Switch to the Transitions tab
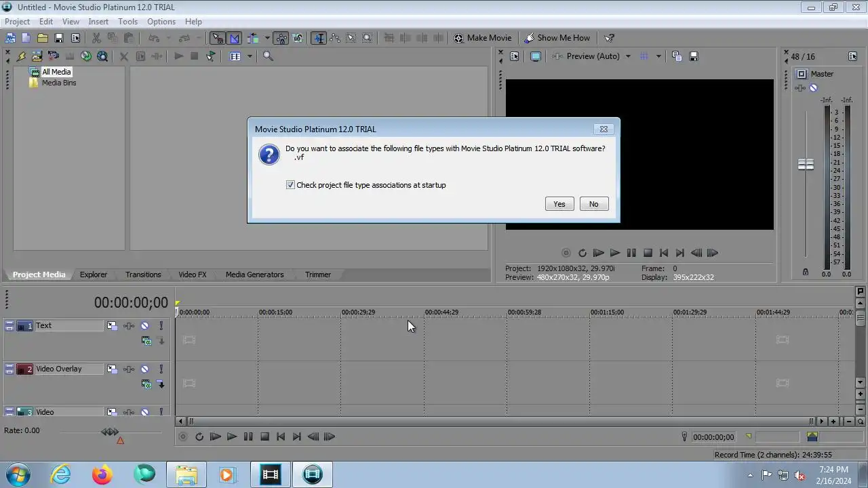Screen dimensions: 868x488 point(143,274)
